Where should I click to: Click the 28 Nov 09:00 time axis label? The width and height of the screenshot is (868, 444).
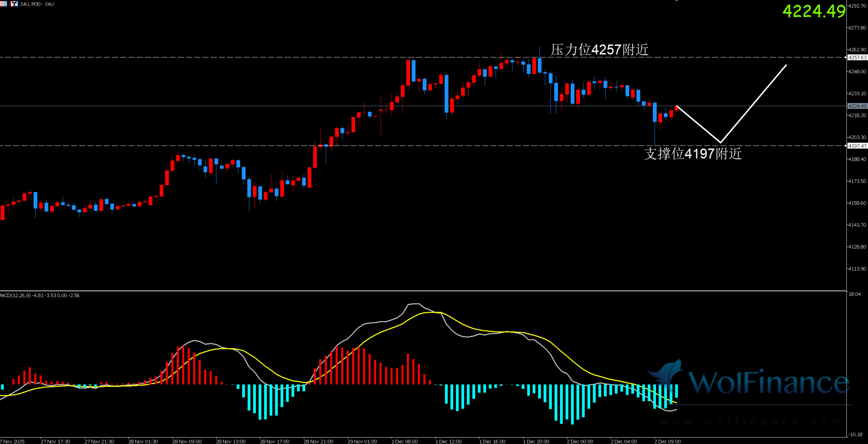[x=187, y=441]
